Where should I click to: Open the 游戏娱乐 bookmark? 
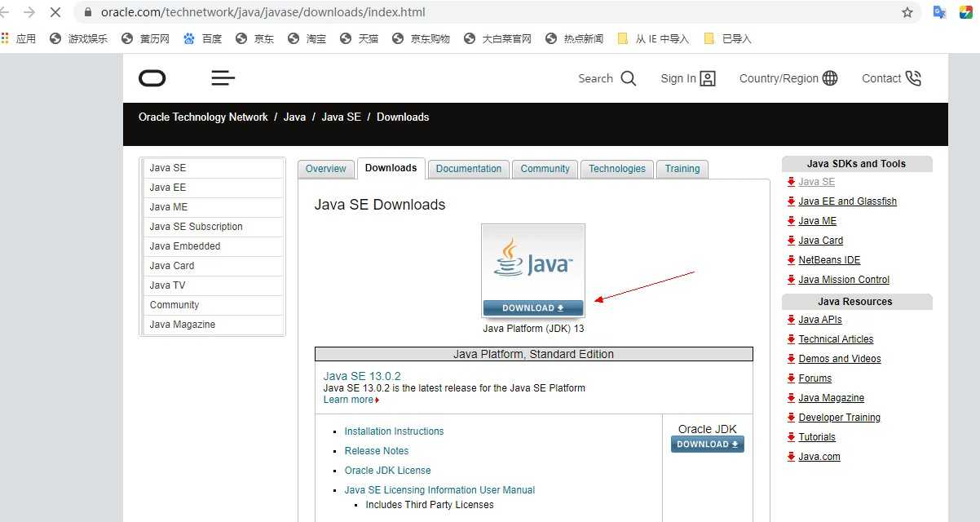pos(78,38)
